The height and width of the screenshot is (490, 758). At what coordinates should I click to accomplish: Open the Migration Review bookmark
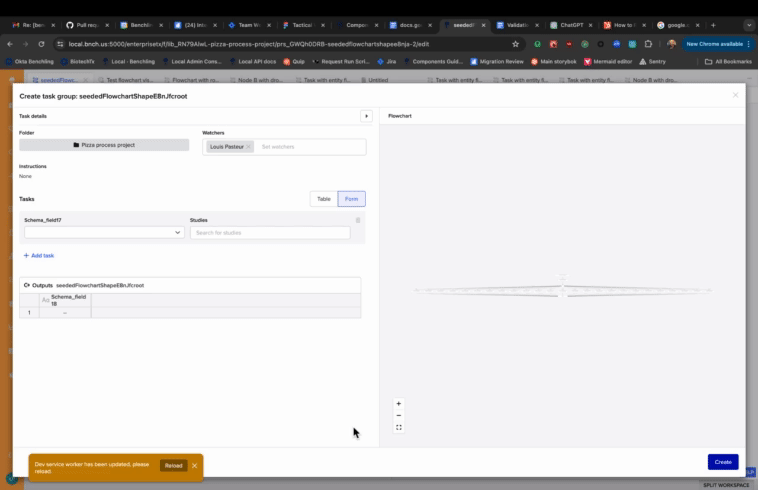pos(497,62)
